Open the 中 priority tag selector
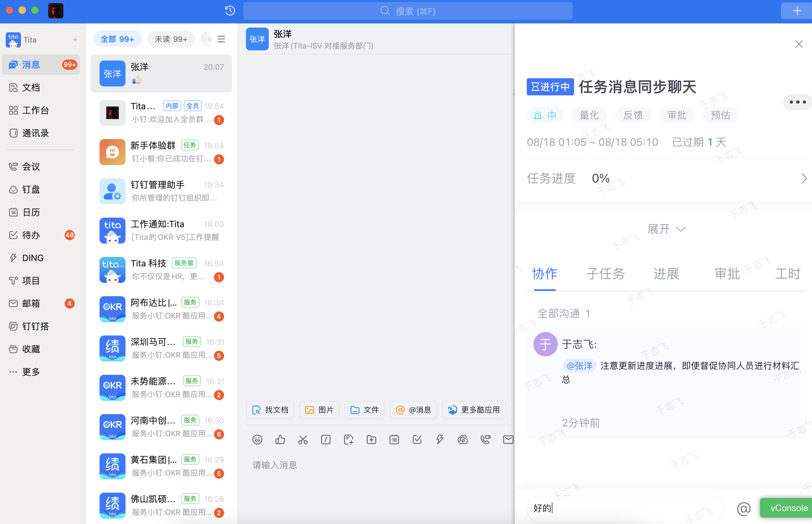Image resolution: width=812 pixels, height=524 pixels. pos(545,115)
